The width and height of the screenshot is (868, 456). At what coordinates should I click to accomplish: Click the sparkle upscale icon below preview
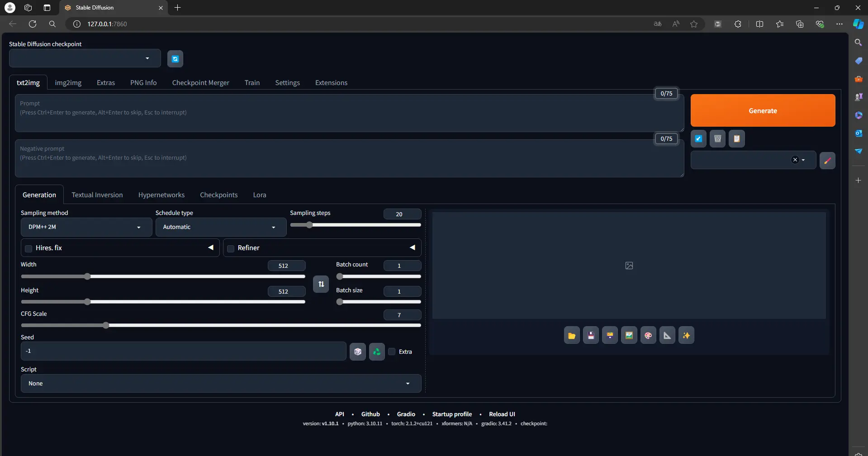pyautogui.click(x=686, y=336)
